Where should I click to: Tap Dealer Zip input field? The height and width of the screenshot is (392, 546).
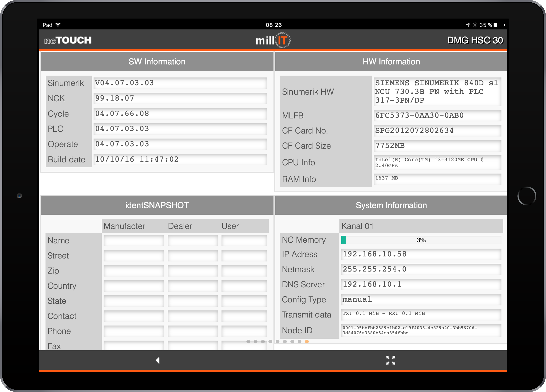(x=193, y=271)
